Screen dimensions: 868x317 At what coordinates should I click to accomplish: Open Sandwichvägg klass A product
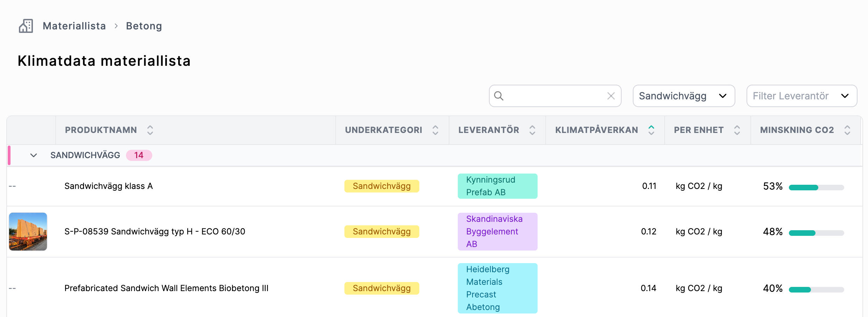coord(108,186)
